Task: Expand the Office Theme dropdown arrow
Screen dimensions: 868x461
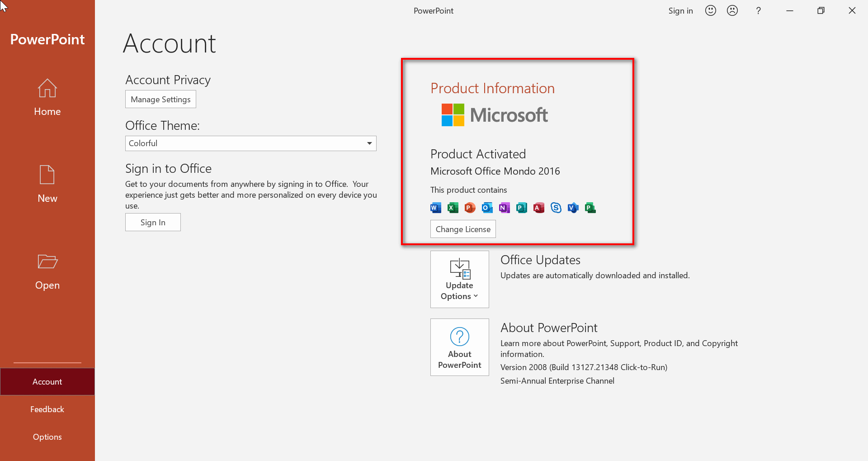Action: 369,143
